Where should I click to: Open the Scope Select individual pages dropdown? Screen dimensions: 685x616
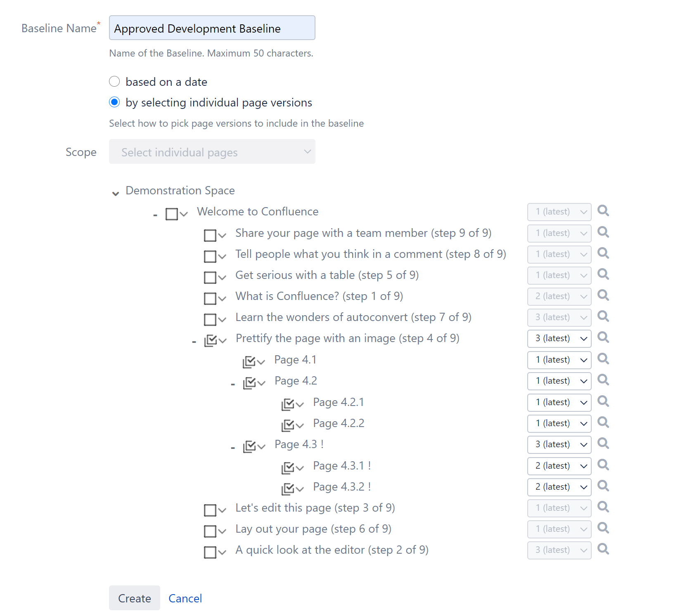tap(212, 151)
